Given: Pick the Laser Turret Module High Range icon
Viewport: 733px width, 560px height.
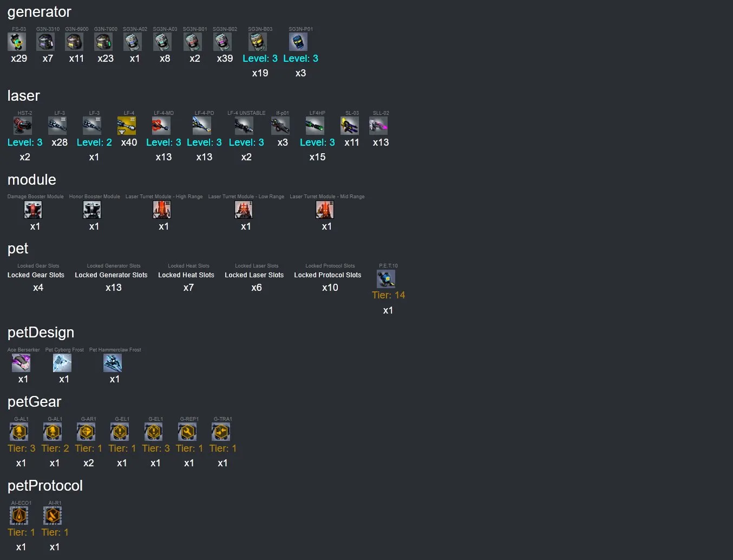Looking at the screenshot, I should tap(162, 210).
